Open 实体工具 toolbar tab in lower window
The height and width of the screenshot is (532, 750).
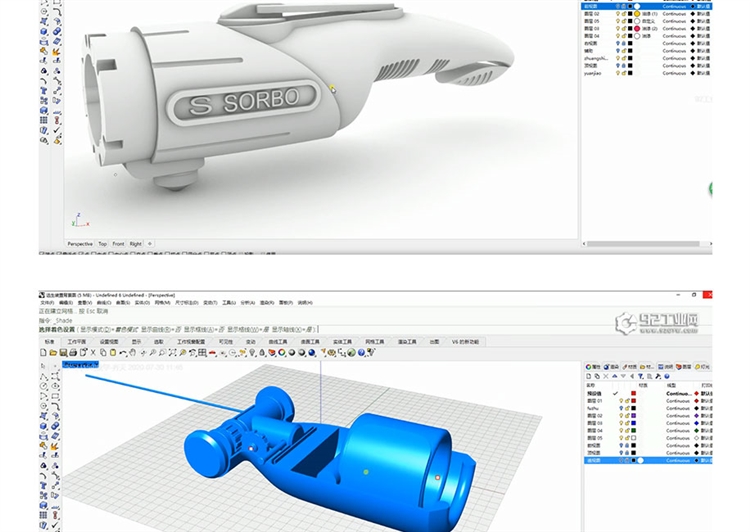pos(342,342)
